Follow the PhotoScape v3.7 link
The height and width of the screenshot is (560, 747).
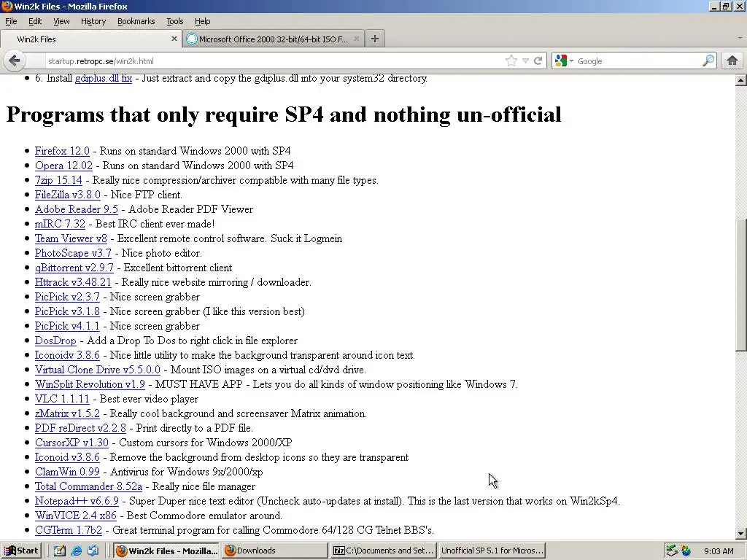(x=73, y=253)
